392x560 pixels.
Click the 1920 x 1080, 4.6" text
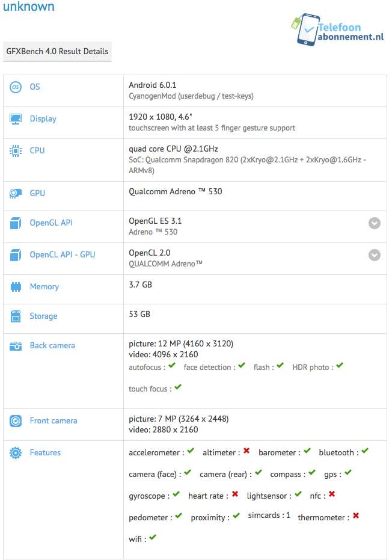coord(161,117)
